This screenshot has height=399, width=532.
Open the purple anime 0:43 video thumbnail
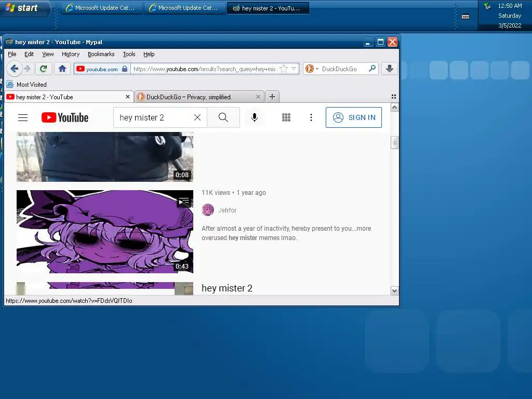[x=105, y=231]
